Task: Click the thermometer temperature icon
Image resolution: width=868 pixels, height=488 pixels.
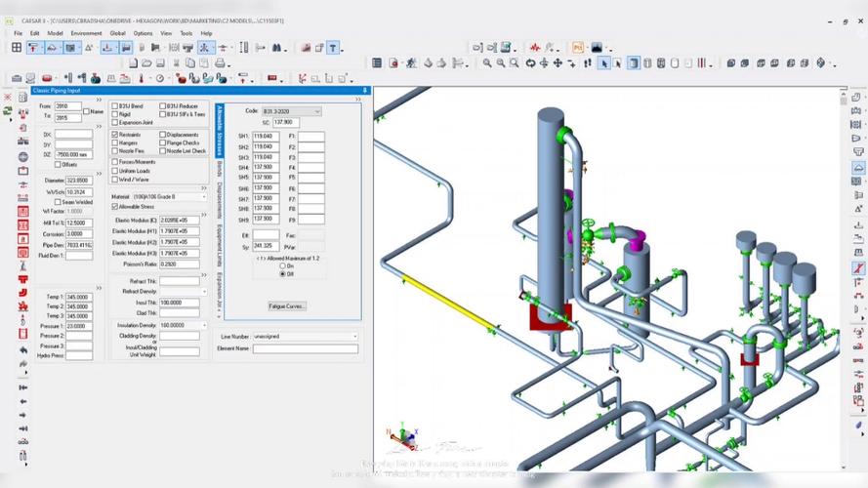Action: point(142,78)
